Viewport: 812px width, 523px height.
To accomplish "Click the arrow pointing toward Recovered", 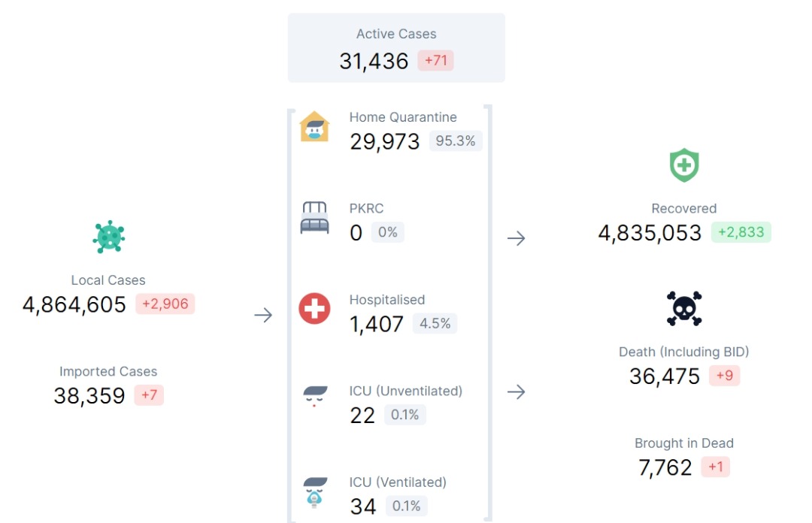I will [x=517, y=238].
